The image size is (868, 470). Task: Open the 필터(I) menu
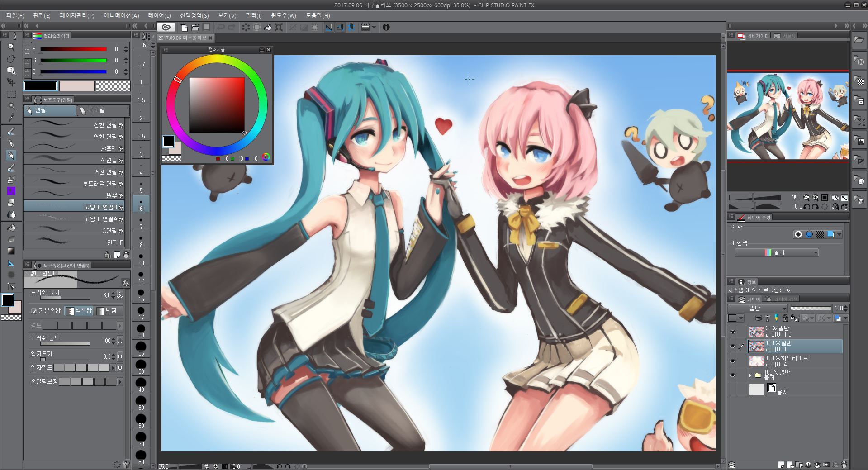pyautogui.click(x=254, y=15)
